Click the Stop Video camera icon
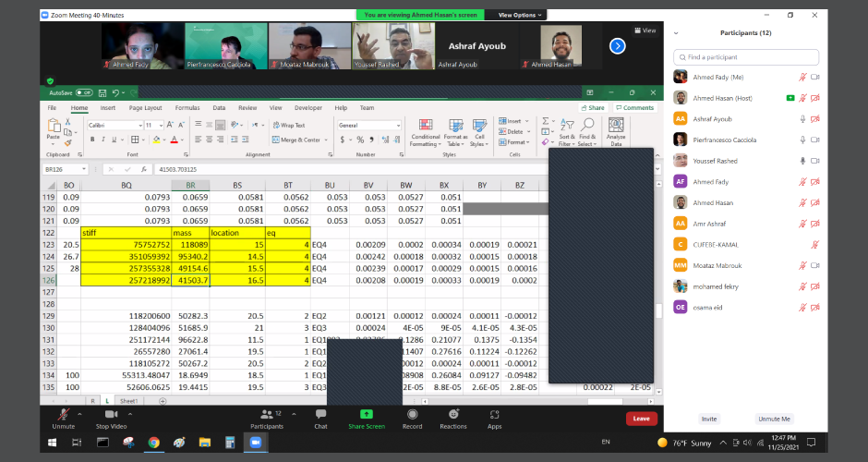The image size is (868, 462). tap(111, 416)
